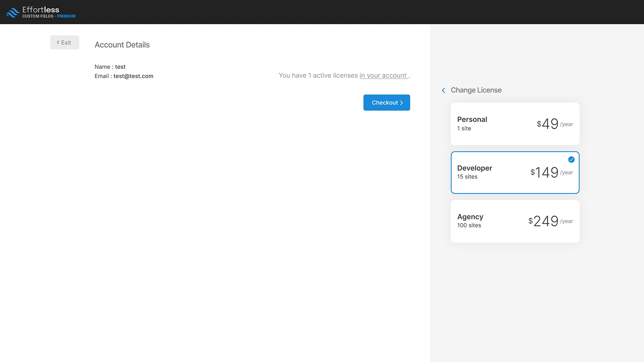
Task: Open the Change License section
Action: (x=476, y=90)
